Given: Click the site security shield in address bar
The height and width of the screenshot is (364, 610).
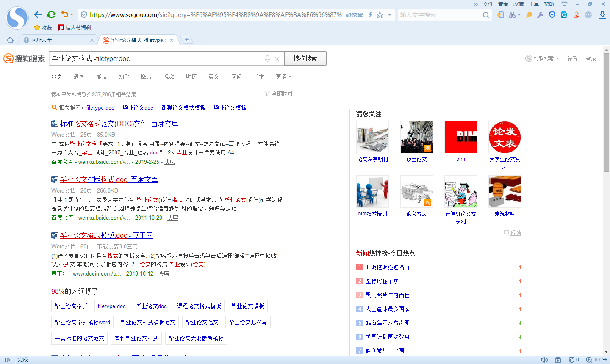Looking at the screenshot, I should point(84,15).
